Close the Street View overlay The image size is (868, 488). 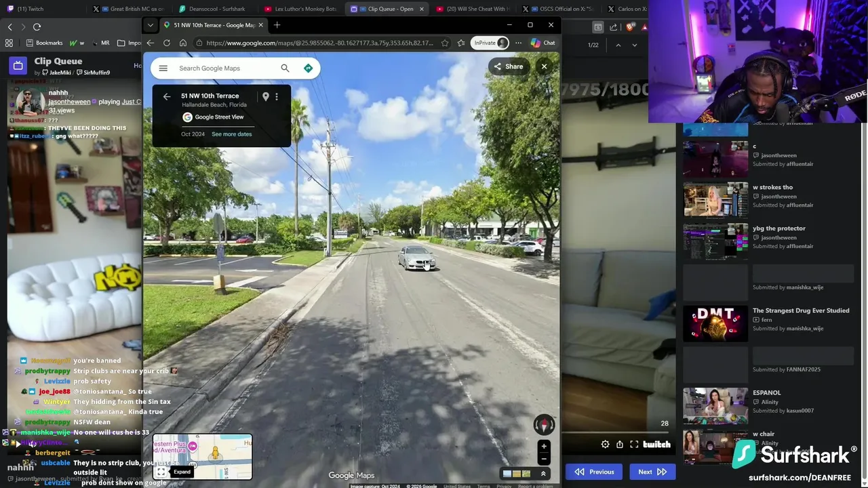click(544, 66)
